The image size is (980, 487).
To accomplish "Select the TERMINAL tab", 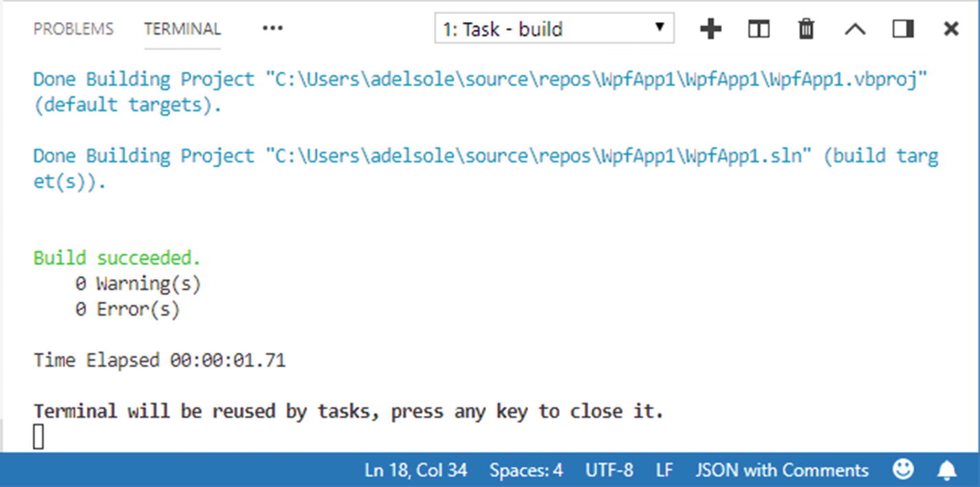I will tap(182, 29).
